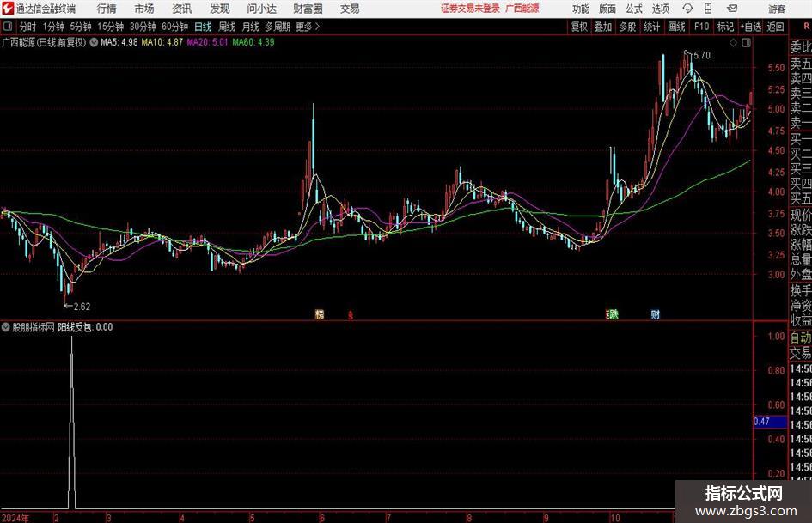Click the MA20: 5.01 label
This screenshot has height=523, width=812.
pos(207,42)
